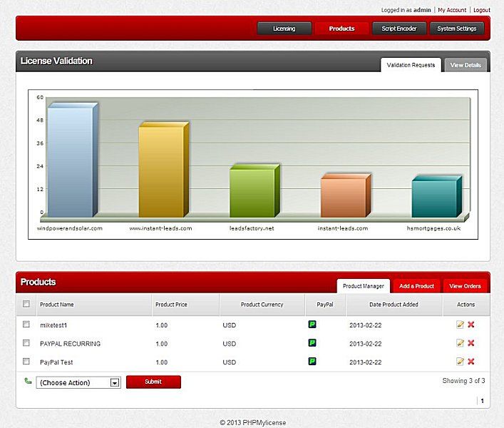
Task: Open the View Orders tab
Action: [x=465, y=286]
